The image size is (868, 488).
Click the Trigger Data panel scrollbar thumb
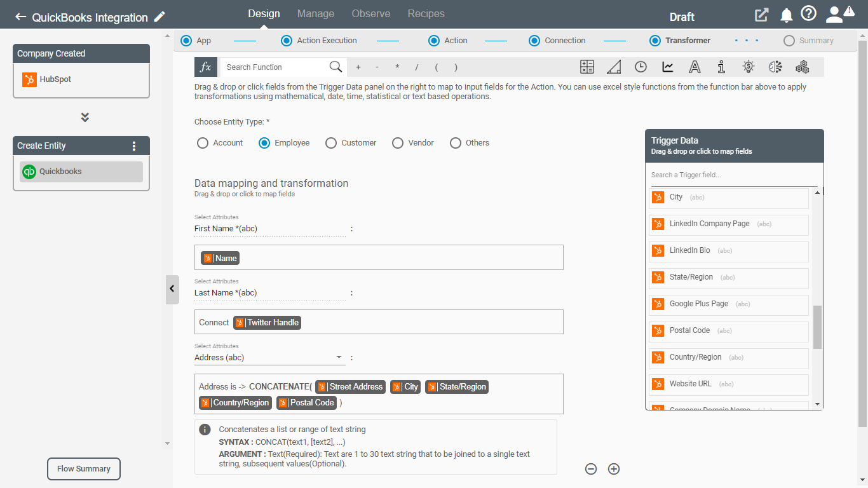tap(818, 327)
